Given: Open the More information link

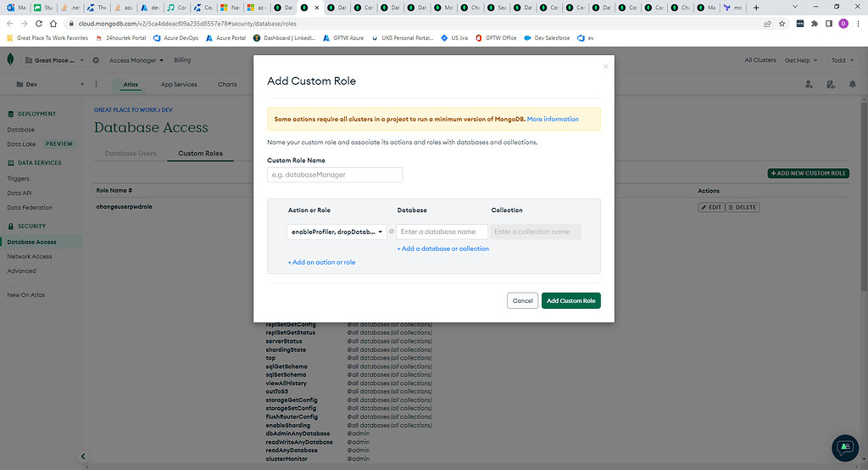Looking at the screenshot, I should [x=553, y=120].
